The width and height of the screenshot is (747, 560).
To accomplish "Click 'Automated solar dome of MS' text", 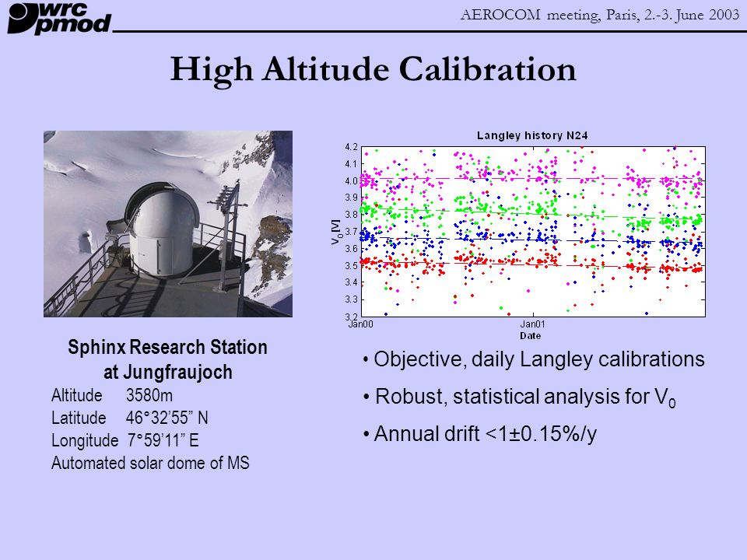I will point(150,463).
